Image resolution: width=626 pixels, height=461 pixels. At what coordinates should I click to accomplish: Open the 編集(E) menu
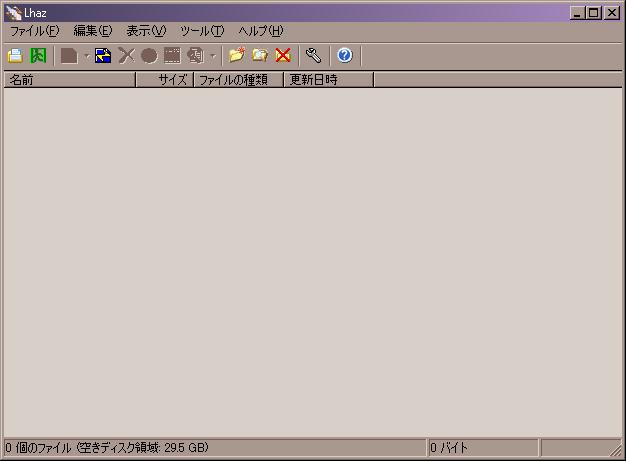93,31
